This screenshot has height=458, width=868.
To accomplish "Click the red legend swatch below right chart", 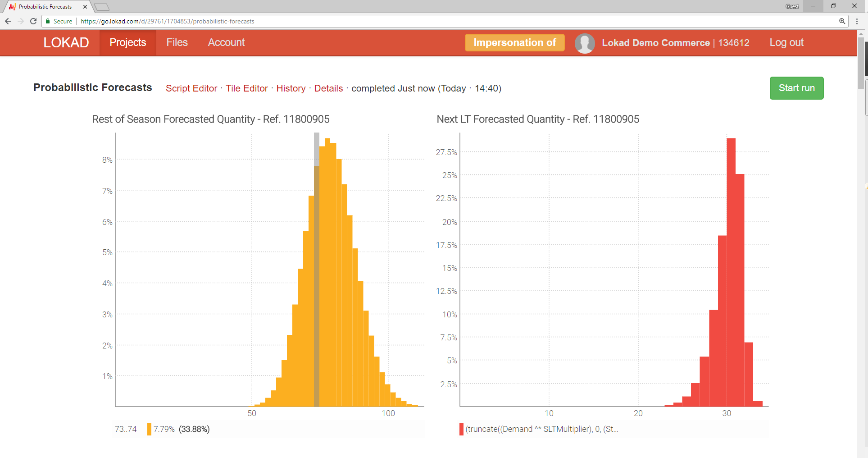I will [x=461, y=429].
